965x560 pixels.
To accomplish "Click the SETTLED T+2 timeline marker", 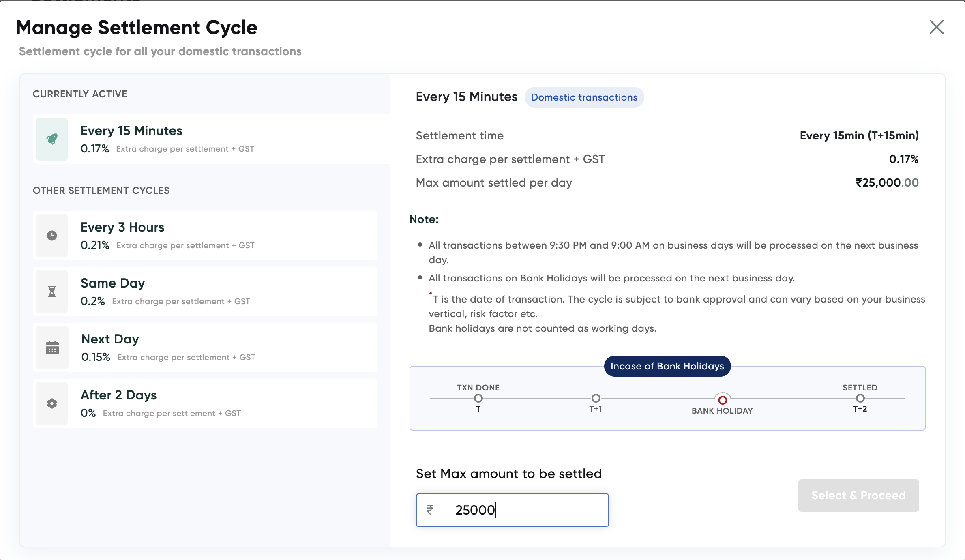I will point(860,398).
